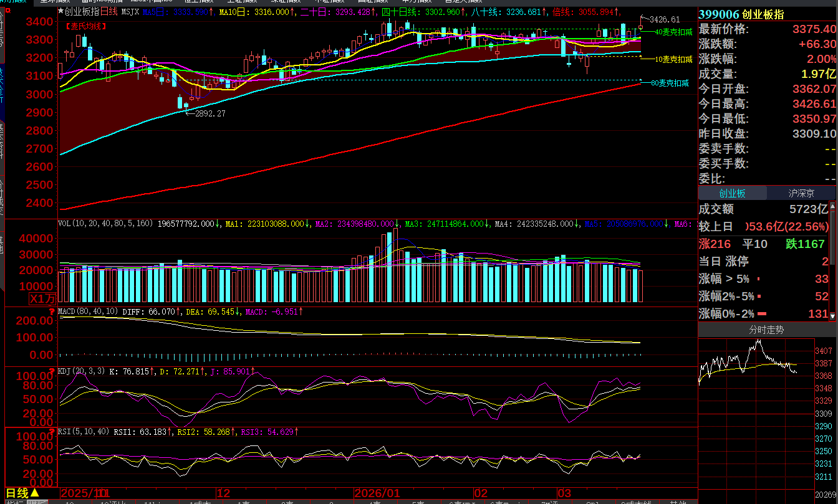This screenshot has height=504, width=838.
Task: Toggle the 10麦克扣减 line label
Action: (673, 59)
